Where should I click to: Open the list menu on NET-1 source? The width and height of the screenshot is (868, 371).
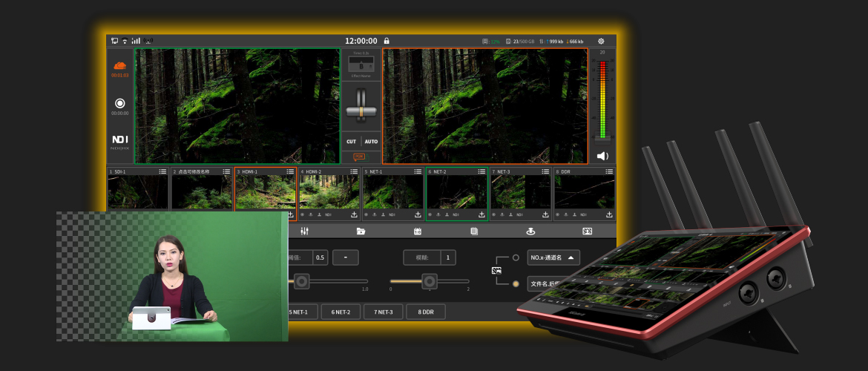418,171
